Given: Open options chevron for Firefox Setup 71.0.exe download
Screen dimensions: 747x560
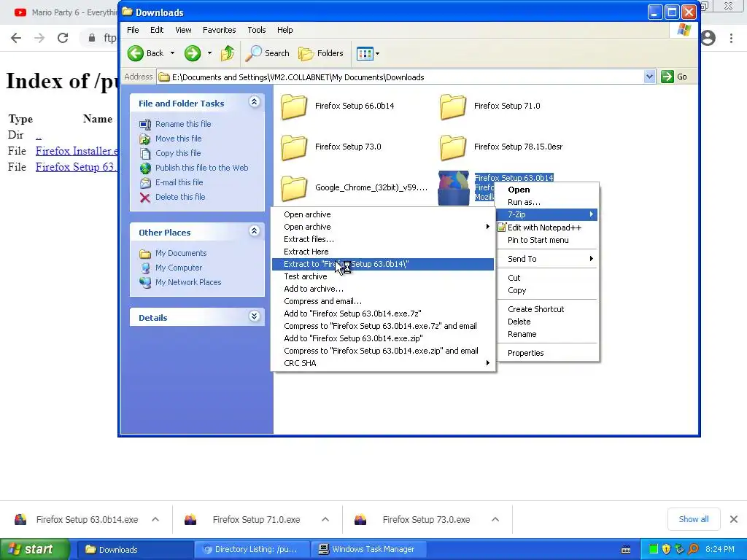Looking at the screenshot, I should [x=325, y=519].
